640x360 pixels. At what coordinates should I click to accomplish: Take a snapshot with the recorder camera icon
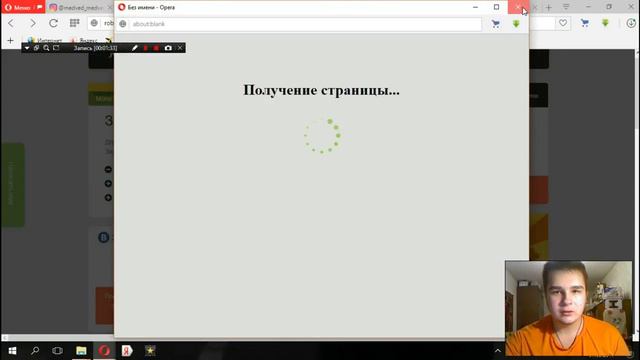[x=168, y=48]
